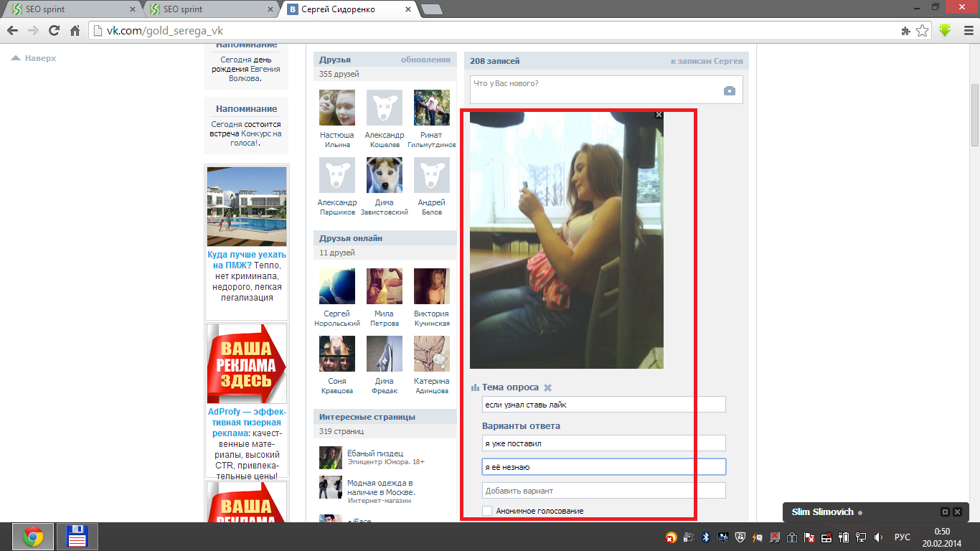The image size is (980, 551).
Task: Click the Добавить вариант field
Action: coord(603,491)
